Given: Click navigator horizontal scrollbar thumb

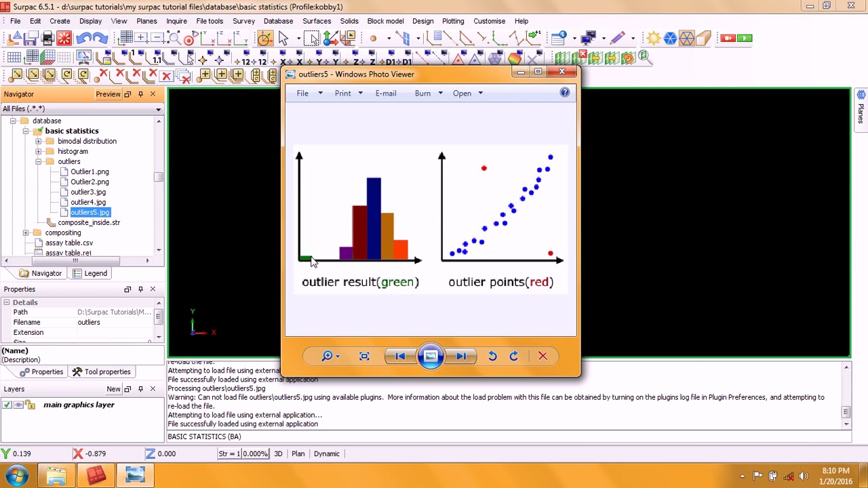Looking at the screenshot, I should click(75, 261).
